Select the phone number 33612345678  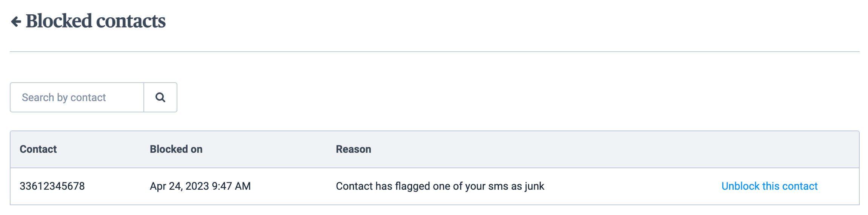point(52,186)
